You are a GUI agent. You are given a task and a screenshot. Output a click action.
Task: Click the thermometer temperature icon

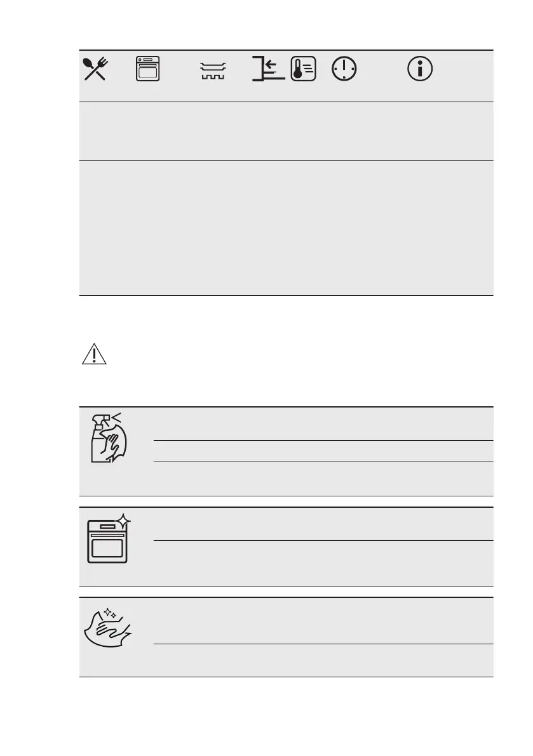click(304, 69)
